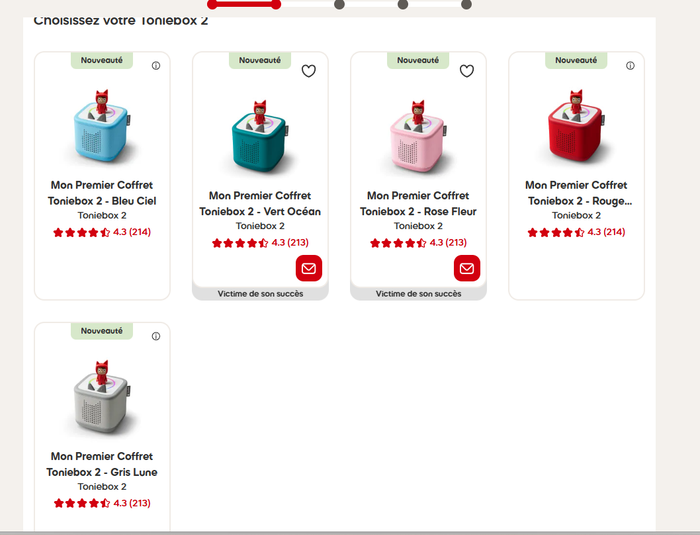This screenshot has height=535, width=700.
Task: Open Mon Premier Coffret Gris Lune title
Action: click(x=102, y=464)
